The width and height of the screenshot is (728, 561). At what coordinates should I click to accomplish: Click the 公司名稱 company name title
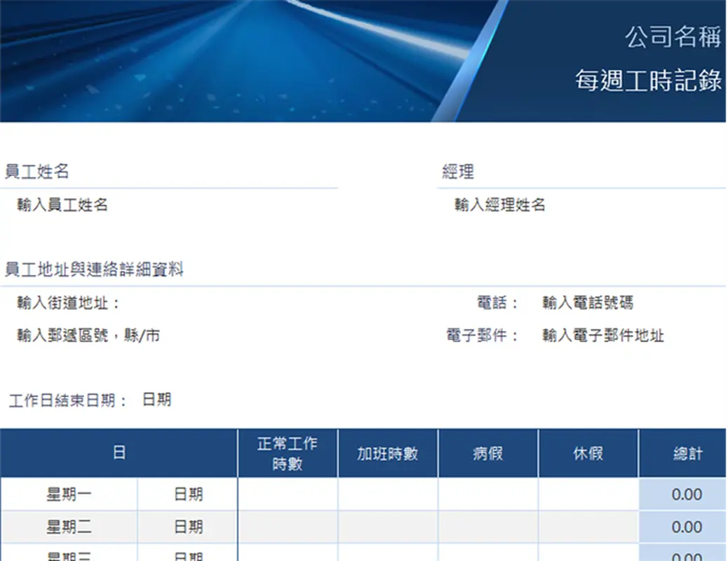[674, 39]
